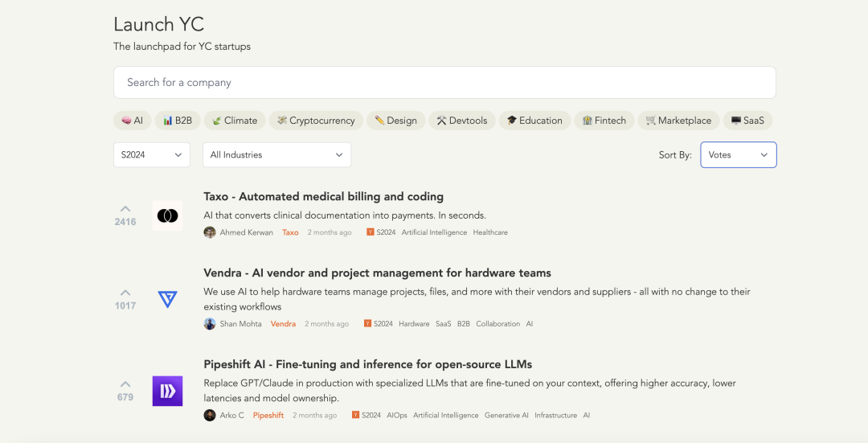Image resolution: width=868 pixels, height=443 pixels.
Task: Click Artificial Intelligence tag on Taxo row
Action: pos(434,232)
